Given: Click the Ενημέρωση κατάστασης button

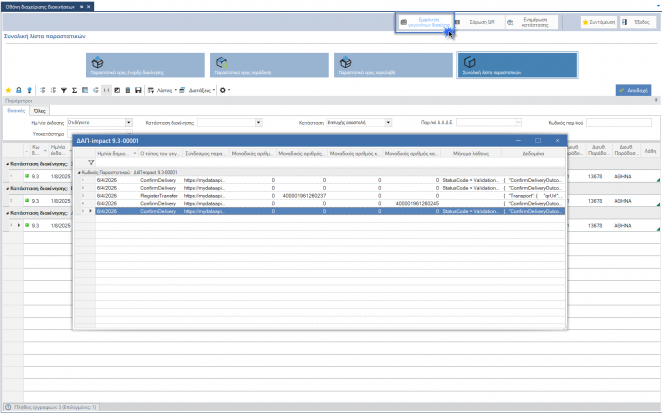Looking at the screenshot, I should pos(532,22).
